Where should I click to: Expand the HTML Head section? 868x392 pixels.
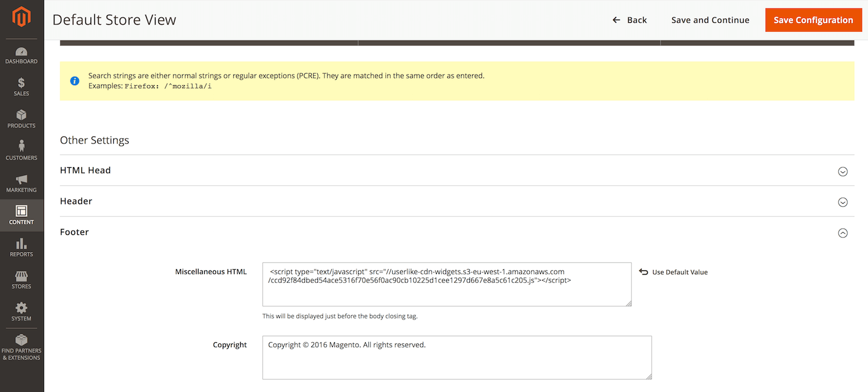[x=843, y=171]
